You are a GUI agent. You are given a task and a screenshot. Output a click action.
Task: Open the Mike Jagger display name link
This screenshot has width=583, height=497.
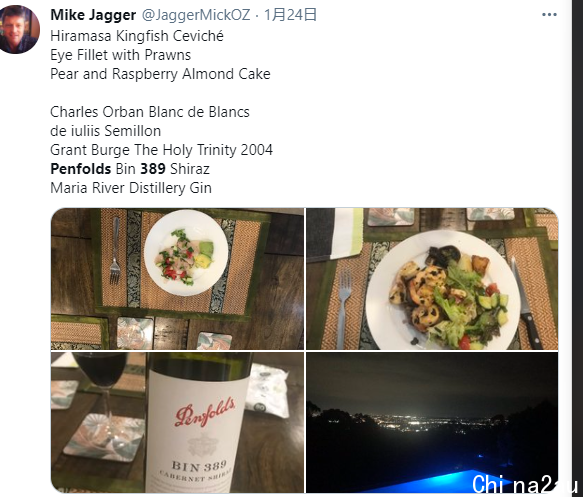click(x=93, y=15)
